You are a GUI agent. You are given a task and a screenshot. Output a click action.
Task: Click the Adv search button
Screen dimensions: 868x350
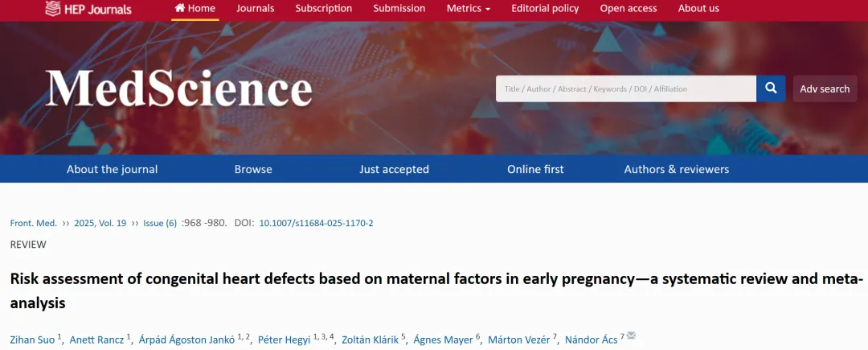point(825,89)
